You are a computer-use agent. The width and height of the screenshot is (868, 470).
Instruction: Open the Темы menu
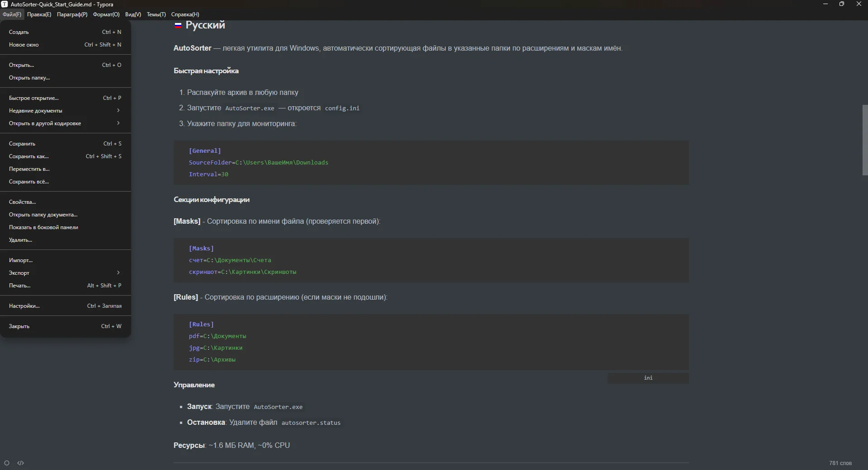pyautogui.click(x=156, y=14)
